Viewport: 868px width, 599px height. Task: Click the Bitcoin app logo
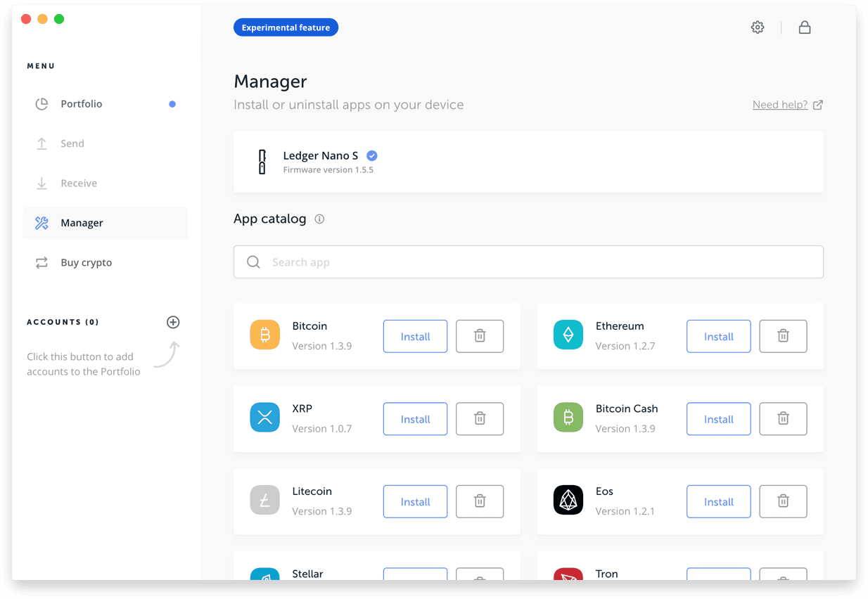[x=265, y=336]
